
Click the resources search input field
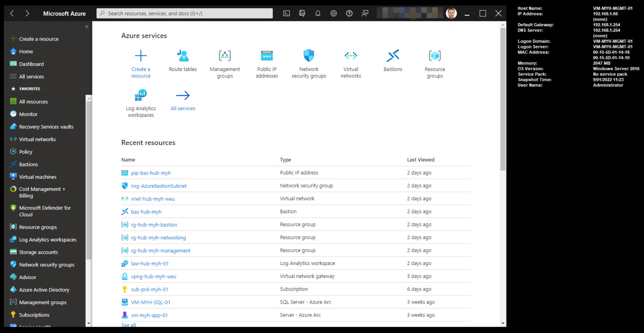[x=184, y=13]
